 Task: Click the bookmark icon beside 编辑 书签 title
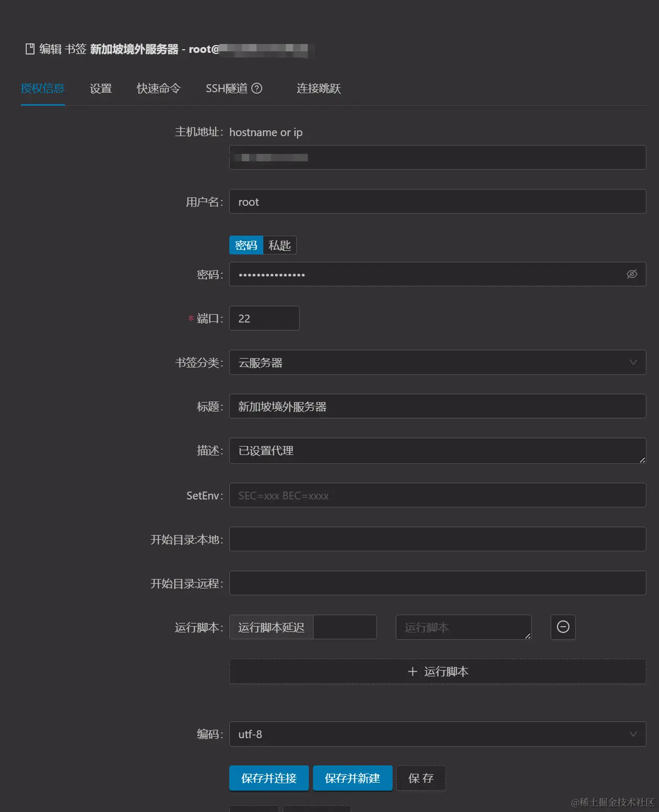coord(30,49)
